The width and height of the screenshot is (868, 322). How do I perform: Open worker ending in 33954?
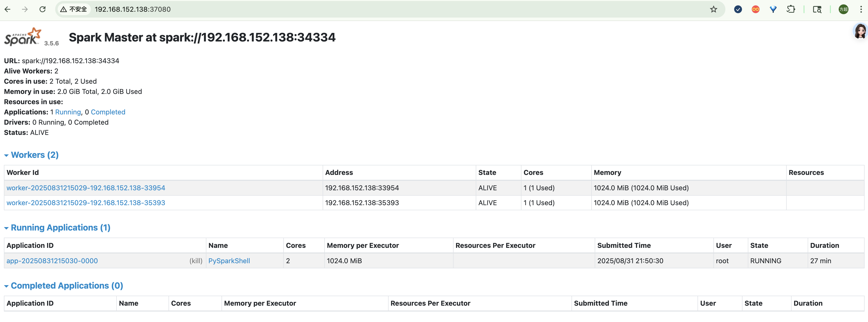86,188
